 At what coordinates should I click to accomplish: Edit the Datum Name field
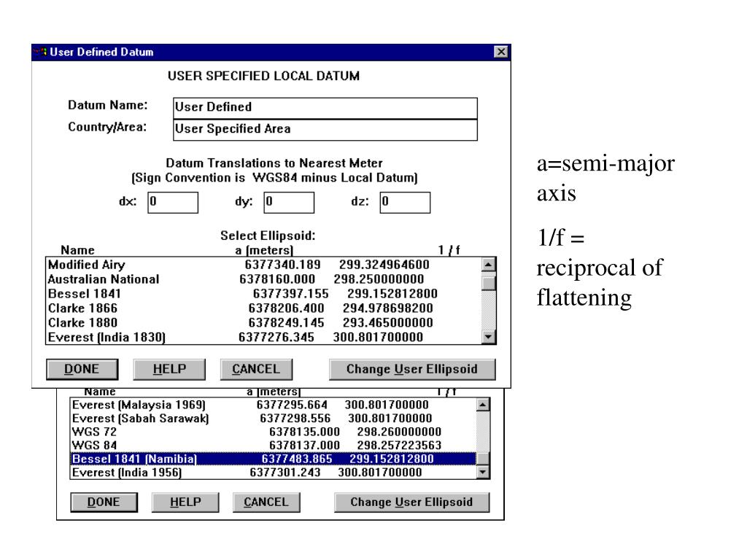coord(325,108)
